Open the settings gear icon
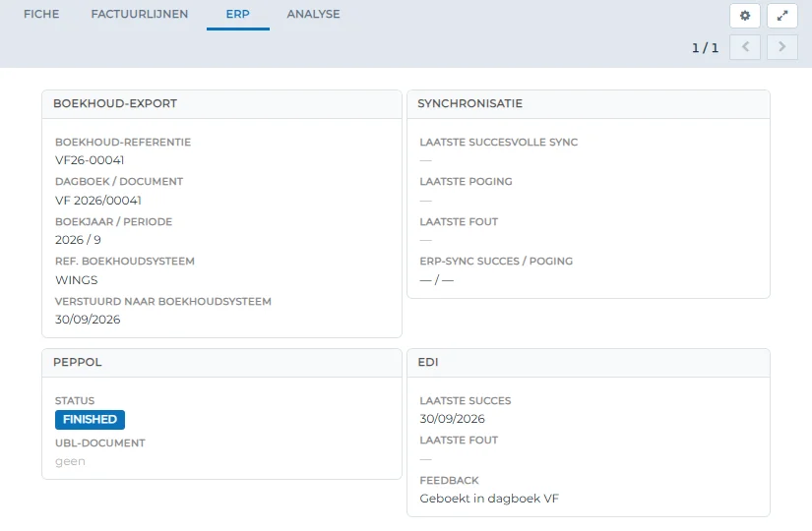This screenshot has height=531, width=812. tap(745, 16)
